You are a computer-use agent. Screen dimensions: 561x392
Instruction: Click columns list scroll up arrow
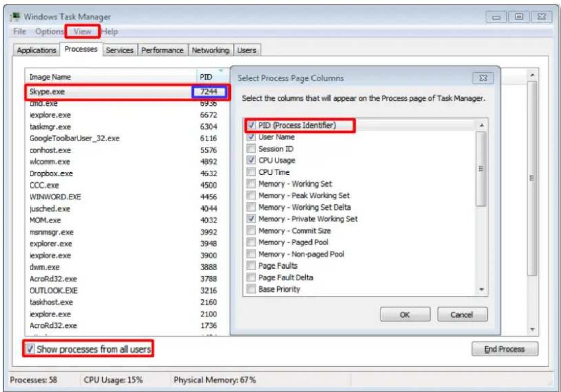pos(481,126)
